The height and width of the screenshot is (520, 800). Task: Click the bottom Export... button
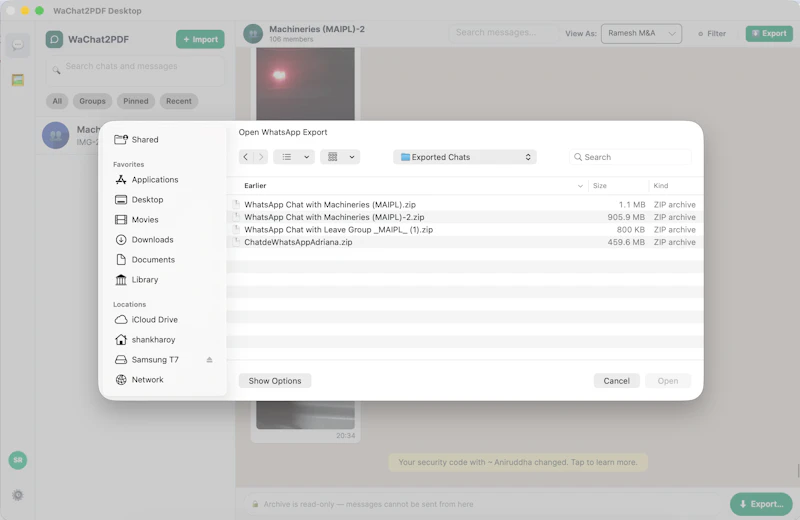pyautogui.click(x=761, y=504)
